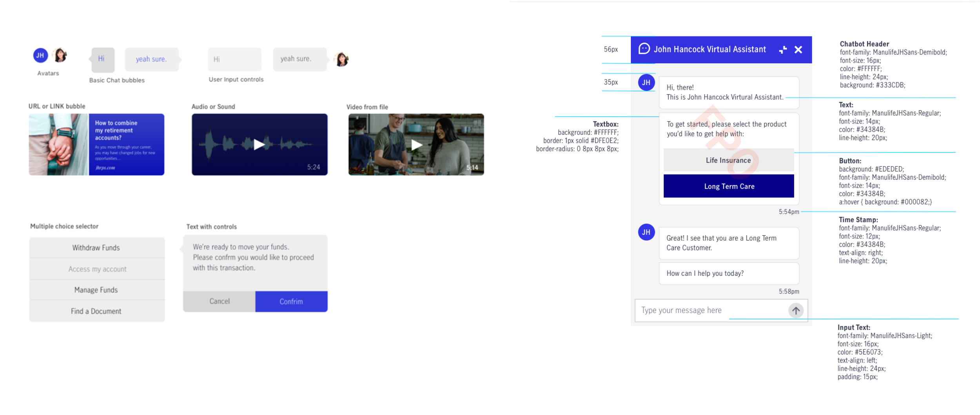Play the Audio or Sound clip

click(x=259, y=144)
